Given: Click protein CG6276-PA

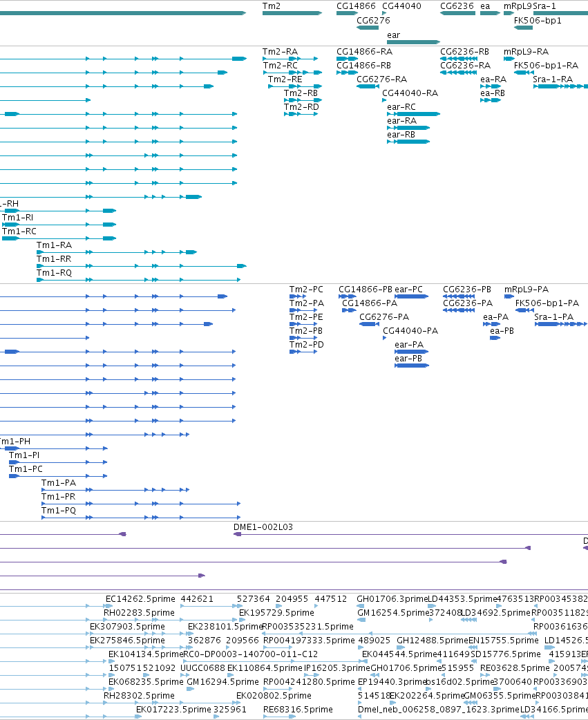Looking at the screenshot, I should click(384, 317).
